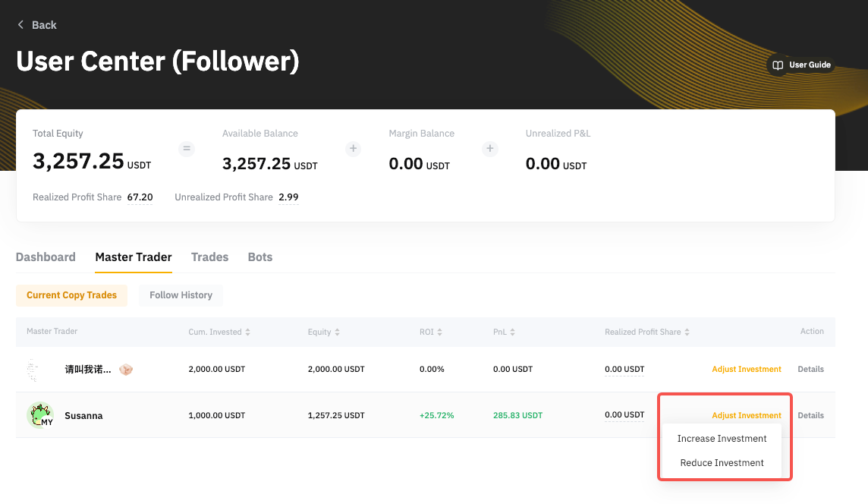Select Current Copy Trades button
The height and width of the screenshot is (504, 868).
point(71,295)
